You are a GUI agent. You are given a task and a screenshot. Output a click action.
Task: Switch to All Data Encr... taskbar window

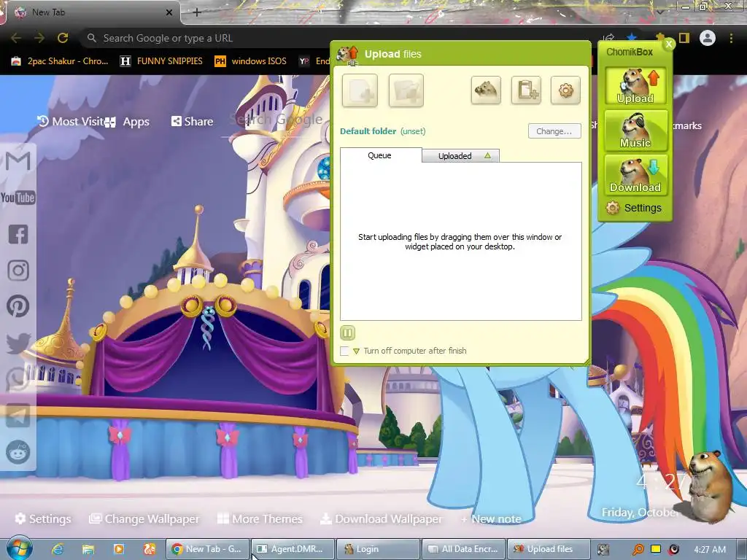(x=463, y=549)
